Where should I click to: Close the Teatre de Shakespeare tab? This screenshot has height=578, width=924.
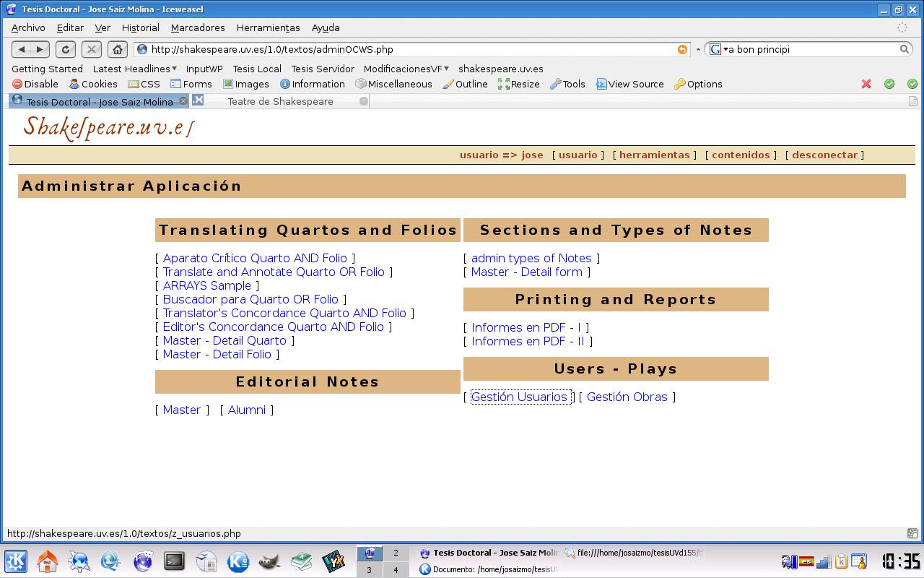tap(364, 101)
